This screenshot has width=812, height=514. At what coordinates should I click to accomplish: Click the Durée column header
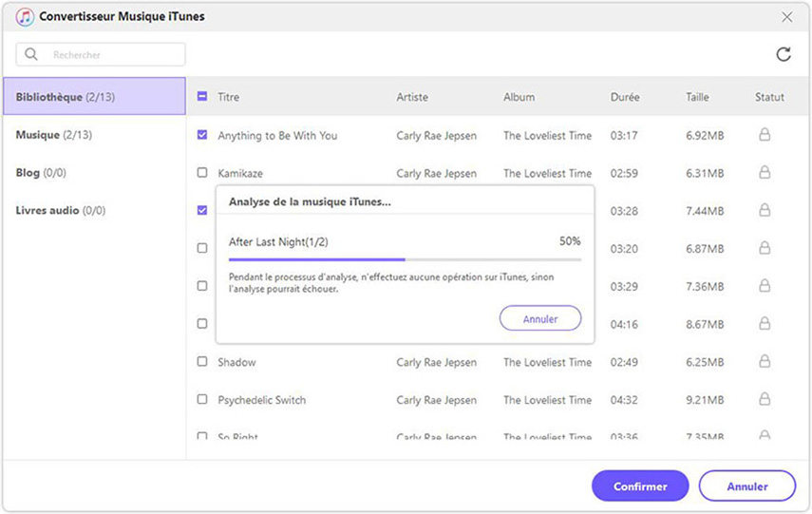[x=625, y=97]
